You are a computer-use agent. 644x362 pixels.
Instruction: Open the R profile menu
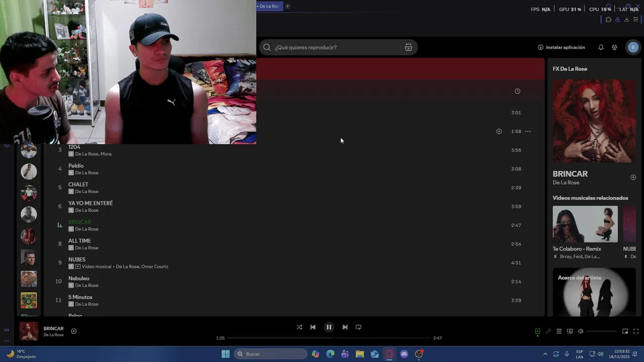[x=633, y=47]
